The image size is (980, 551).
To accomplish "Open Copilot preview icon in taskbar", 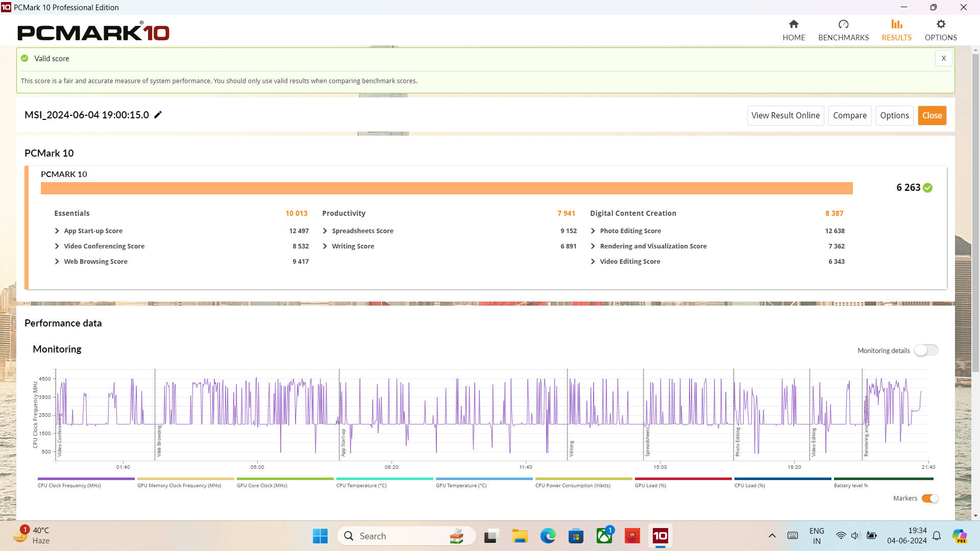I will [960, 536].
